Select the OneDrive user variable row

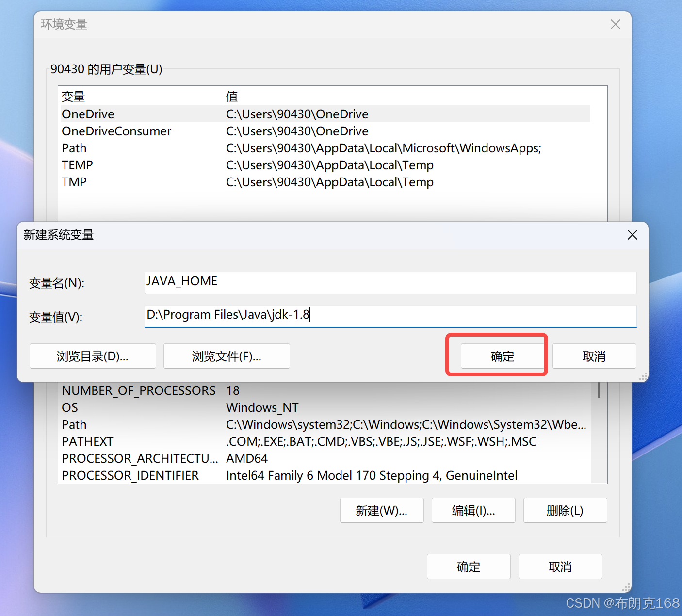pos(324,114)
